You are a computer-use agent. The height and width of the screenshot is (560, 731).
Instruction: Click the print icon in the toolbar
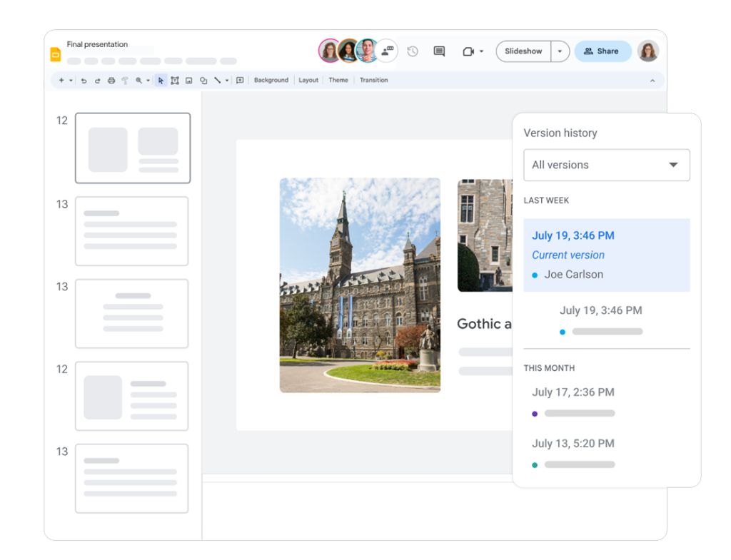point(111,81)
